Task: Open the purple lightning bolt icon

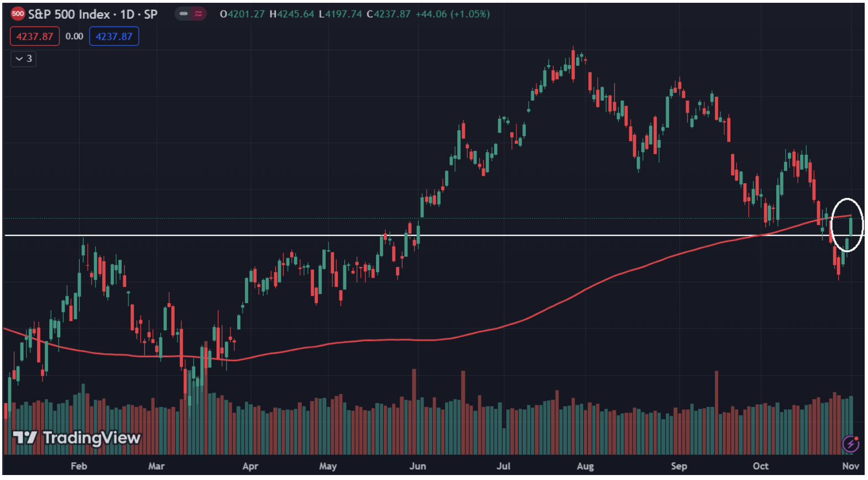Action: pos(850,443)
